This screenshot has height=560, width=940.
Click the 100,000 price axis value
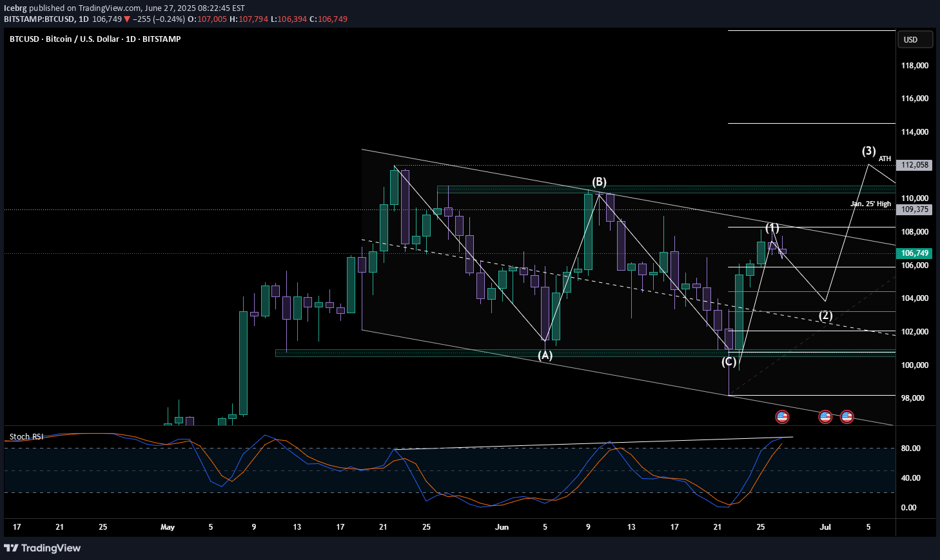pyautogui.click(x=915, y=365)
